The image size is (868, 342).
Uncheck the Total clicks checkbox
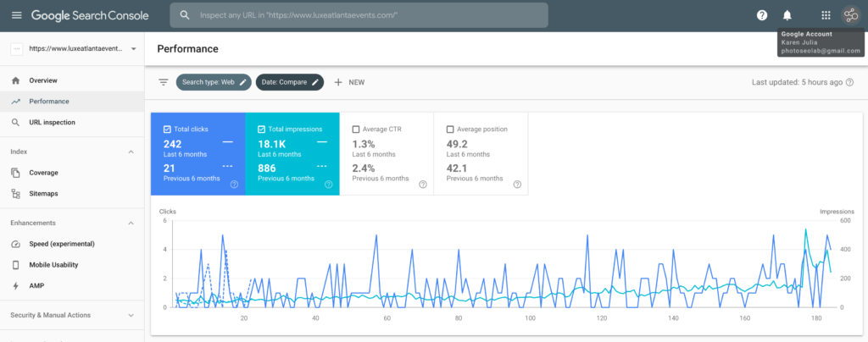[167, 130]
